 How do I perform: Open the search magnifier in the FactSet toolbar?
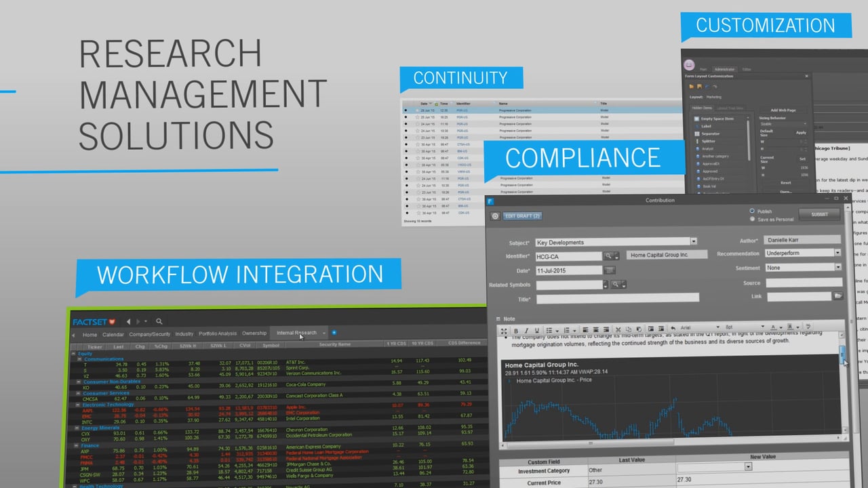[159, 321]
